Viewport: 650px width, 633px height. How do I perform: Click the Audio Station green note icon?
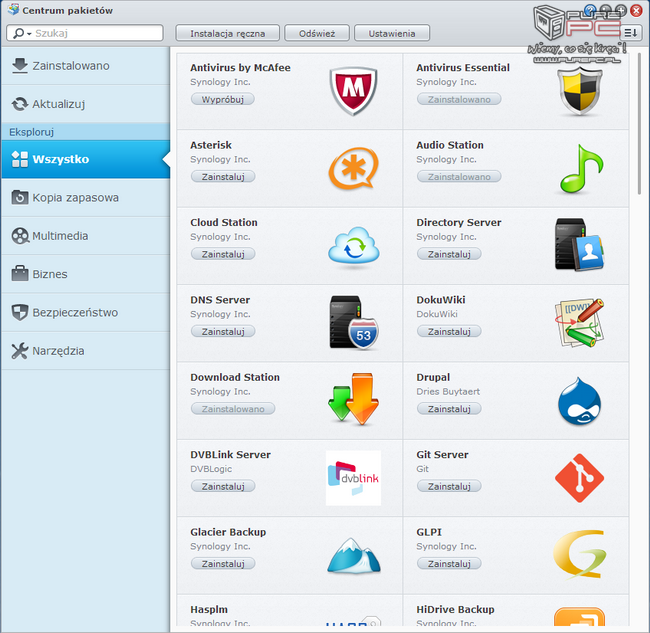[x=581, y=169]
